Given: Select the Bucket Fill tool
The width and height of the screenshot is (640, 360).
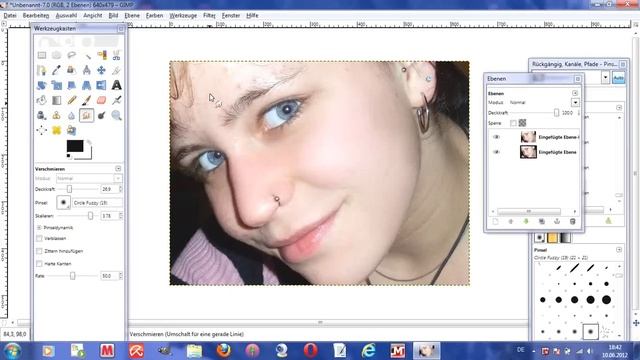Looking at the screenshot, I should pos(42,100).
